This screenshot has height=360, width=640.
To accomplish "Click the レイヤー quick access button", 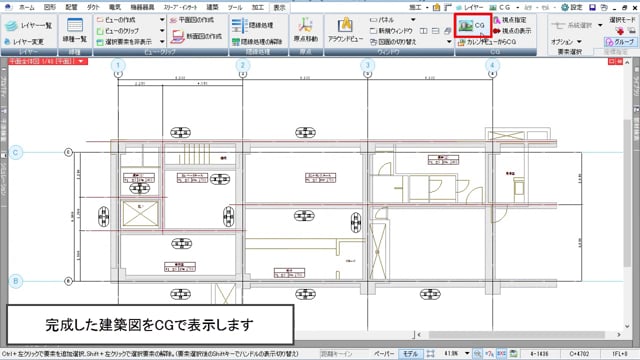I will coord(470,7).
